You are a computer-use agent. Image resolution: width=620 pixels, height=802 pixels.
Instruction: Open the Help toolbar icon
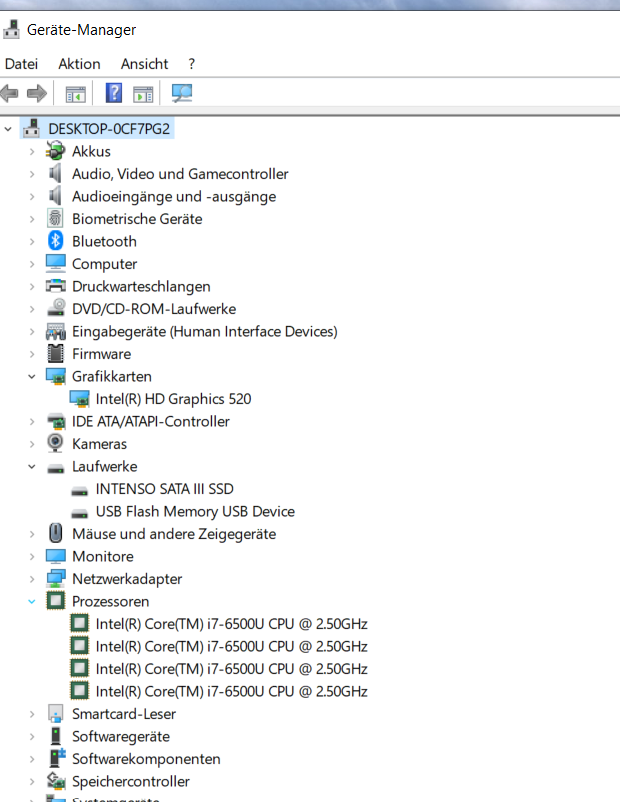pyautogui.click(x=114, y=93)
